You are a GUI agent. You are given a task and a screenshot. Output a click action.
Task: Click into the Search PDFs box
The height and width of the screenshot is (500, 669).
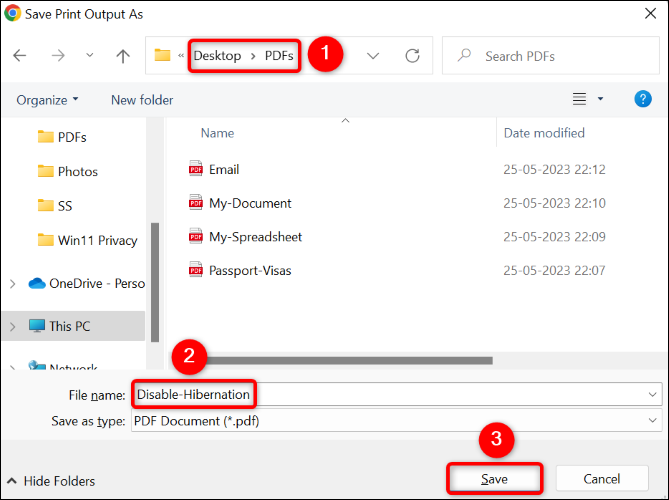551,56
